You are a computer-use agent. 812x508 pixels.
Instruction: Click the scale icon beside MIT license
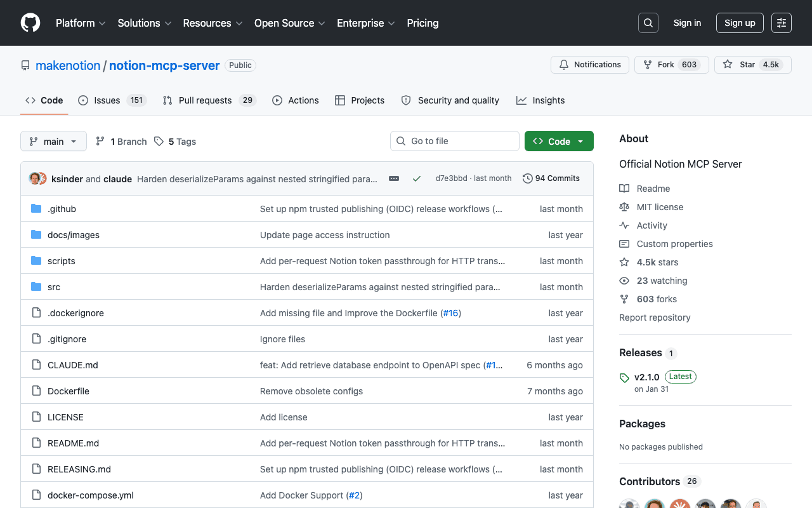pos(624,207)
